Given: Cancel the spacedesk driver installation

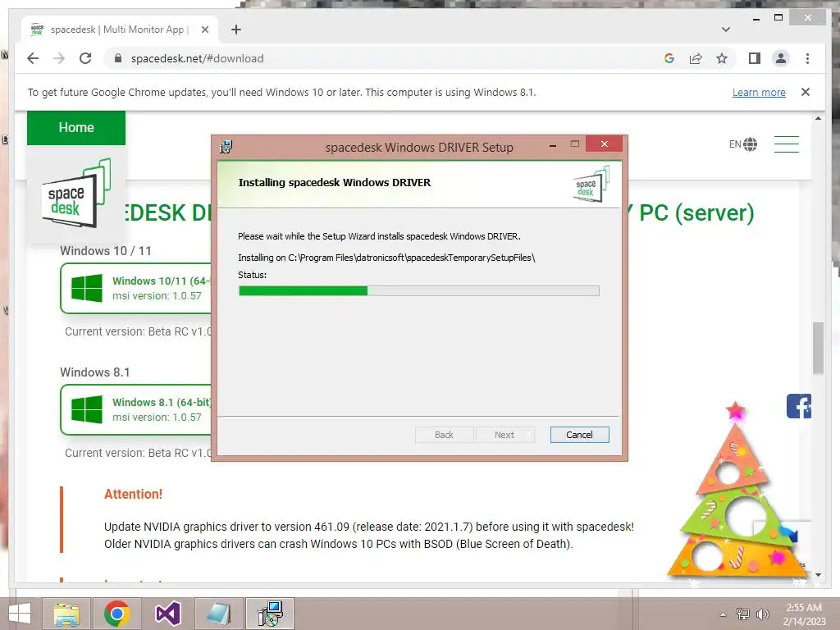Looking at the screenshot, I should (580, 435).
